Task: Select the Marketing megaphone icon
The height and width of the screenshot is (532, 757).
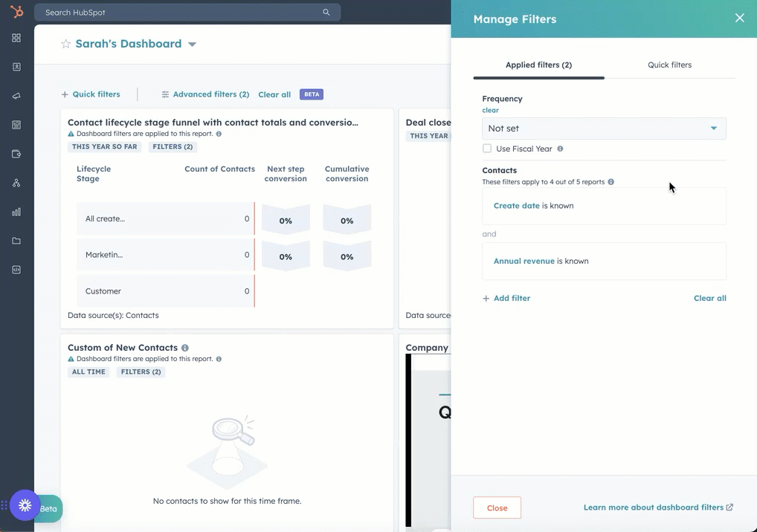Action: (16, 95)
